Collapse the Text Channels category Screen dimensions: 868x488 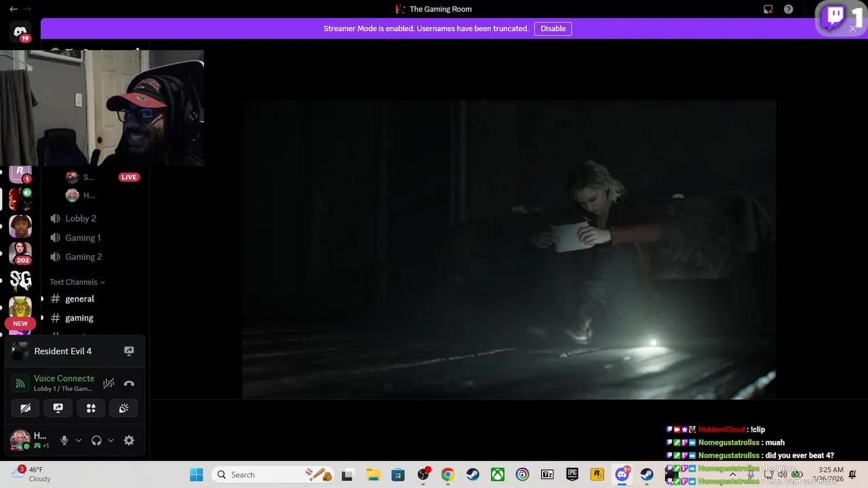[77, 282]
